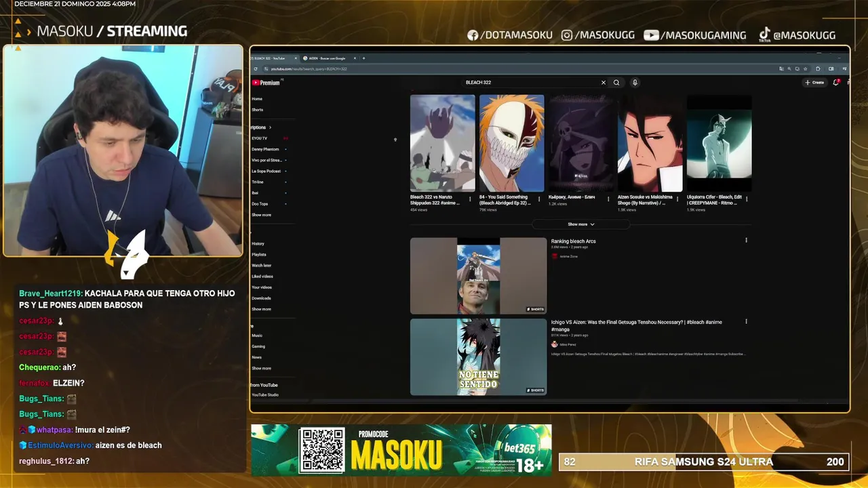This screenshot has width=868, height=488.
Task: Open Shorts in YouTube sidebar
Action: pyautogui.click(x=258, y=110)
